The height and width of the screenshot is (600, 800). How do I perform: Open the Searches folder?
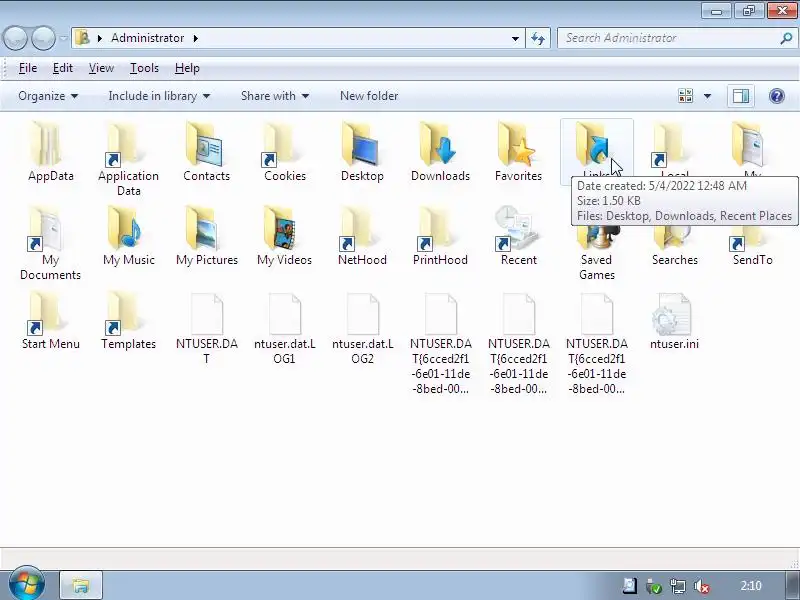[x=674, y=240]
